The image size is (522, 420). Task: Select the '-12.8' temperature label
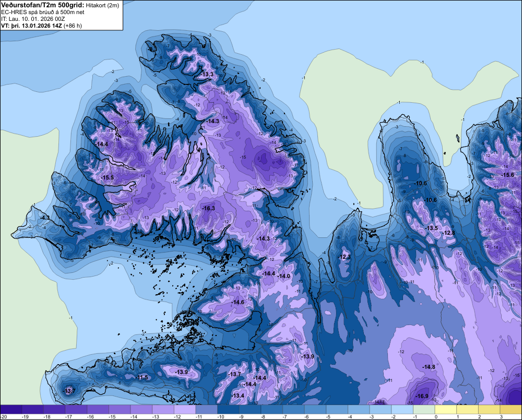tap(449, 233)
